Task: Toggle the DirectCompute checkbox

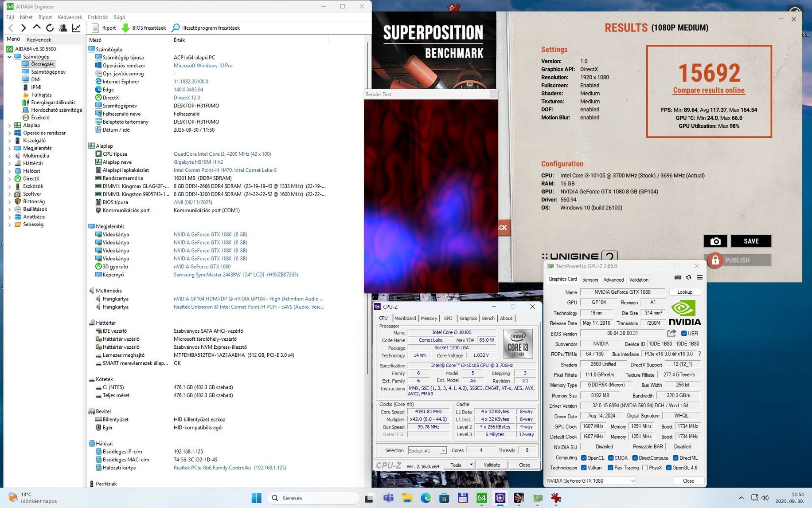Action: point(635,458)
